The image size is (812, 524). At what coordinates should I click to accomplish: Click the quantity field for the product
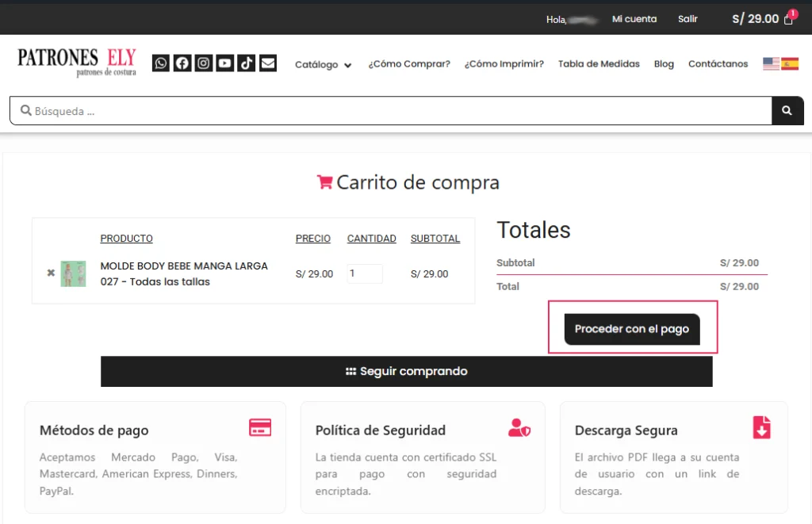tap(364, 273)
